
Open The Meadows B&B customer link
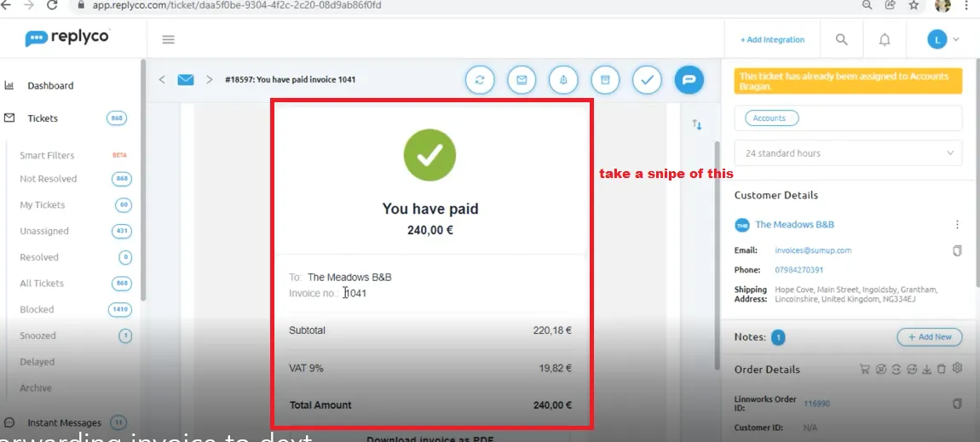794,224
